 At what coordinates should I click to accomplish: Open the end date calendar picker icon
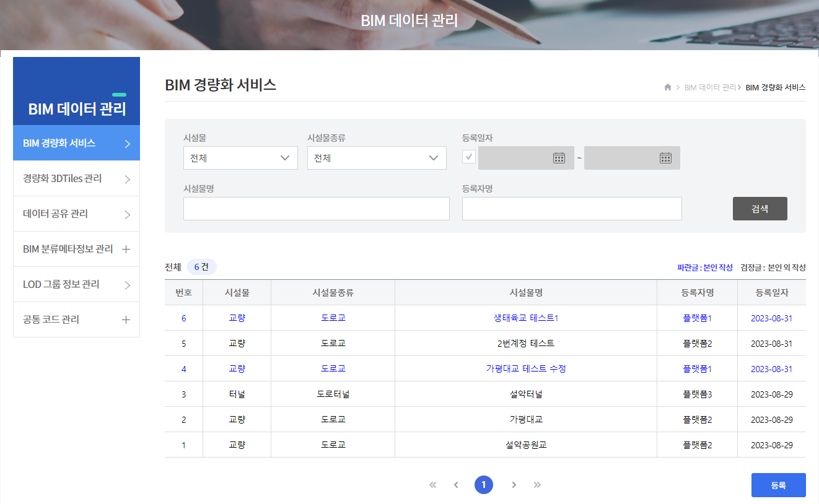tap(665, 158)
